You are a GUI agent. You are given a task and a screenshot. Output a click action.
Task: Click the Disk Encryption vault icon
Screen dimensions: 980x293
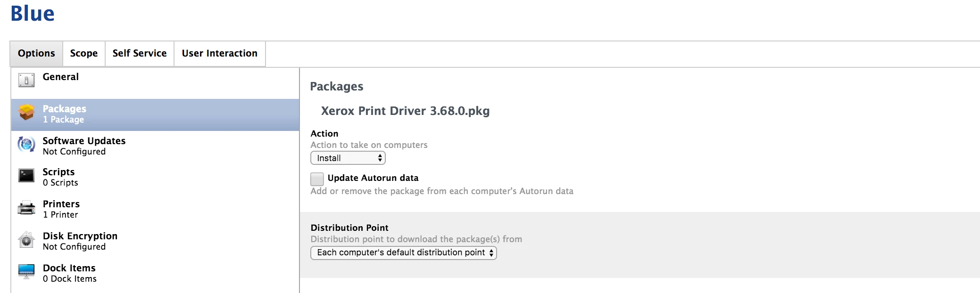tap(26, 240)
